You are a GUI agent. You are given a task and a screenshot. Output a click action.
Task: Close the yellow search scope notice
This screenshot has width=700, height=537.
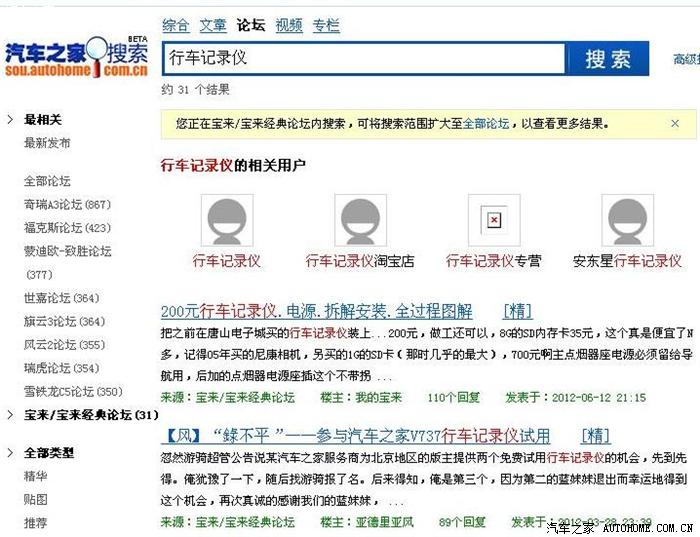(675, 124)
